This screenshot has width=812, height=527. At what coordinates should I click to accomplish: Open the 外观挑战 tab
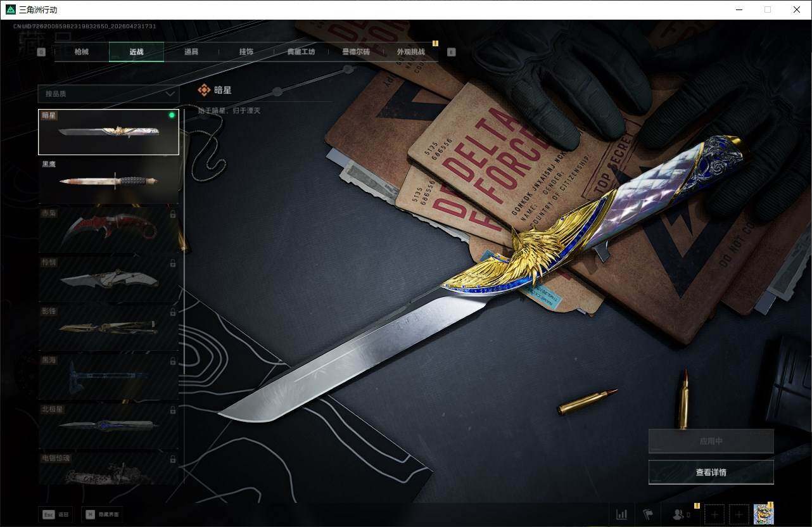(410, 52)
